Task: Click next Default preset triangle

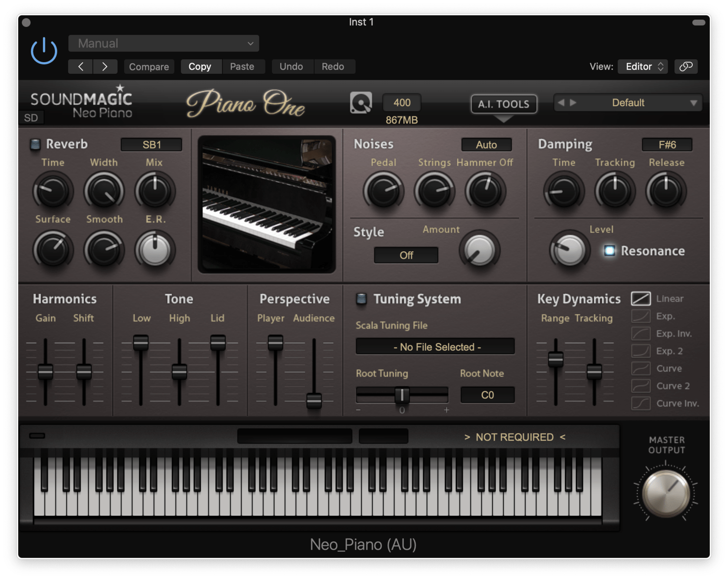Action: 573,103
